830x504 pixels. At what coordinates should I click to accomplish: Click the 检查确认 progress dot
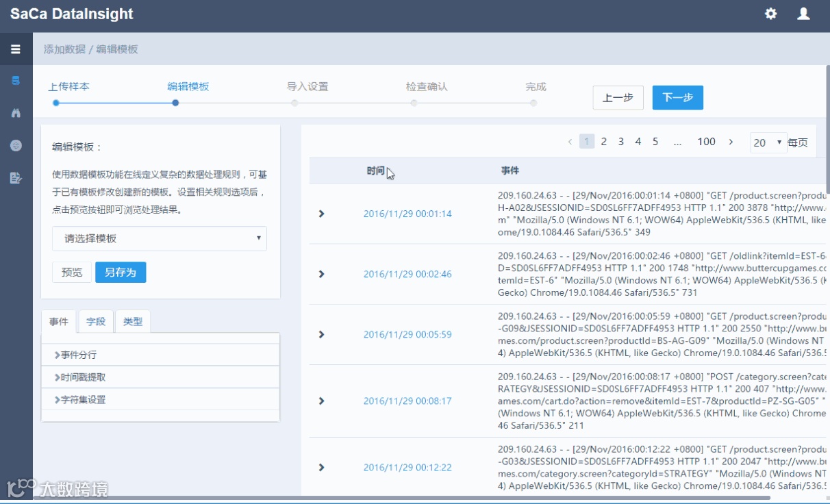point(414,103)
